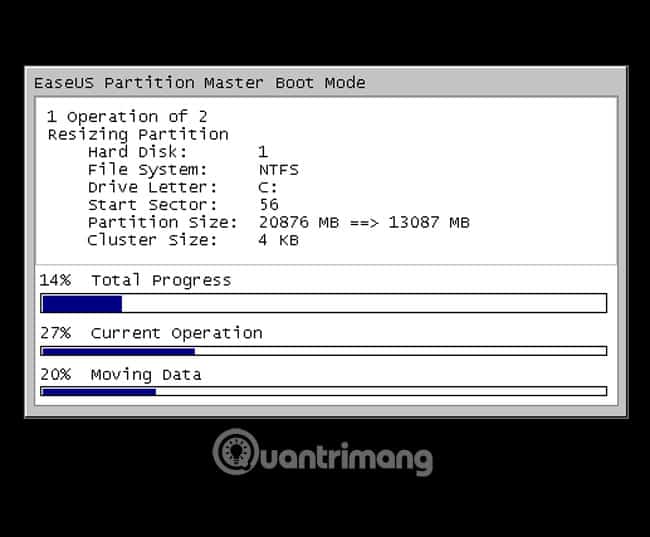Click the "Partition Size:" label
Screen dimensions: 650x537
(x=162, y=223)
